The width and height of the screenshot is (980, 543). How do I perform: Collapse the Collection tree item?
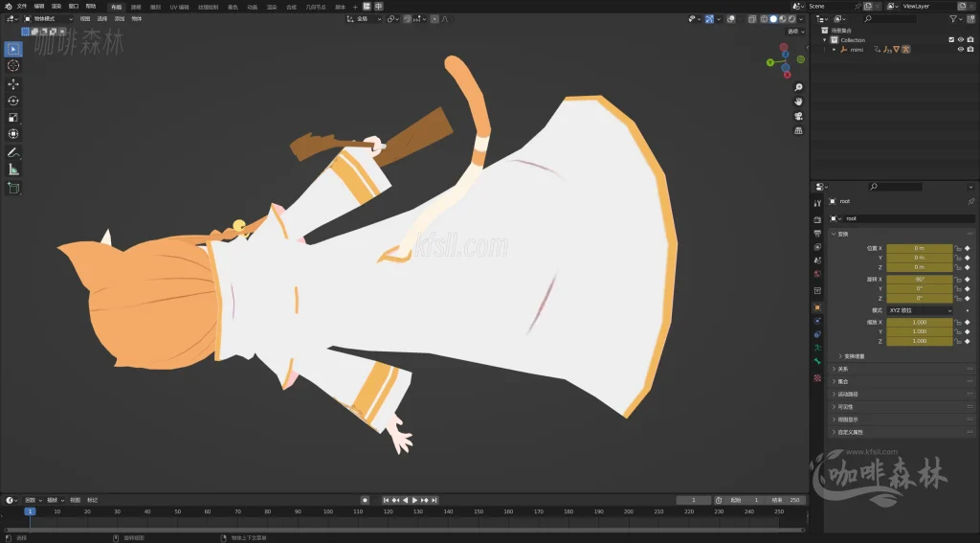click(x=825, y=40)
